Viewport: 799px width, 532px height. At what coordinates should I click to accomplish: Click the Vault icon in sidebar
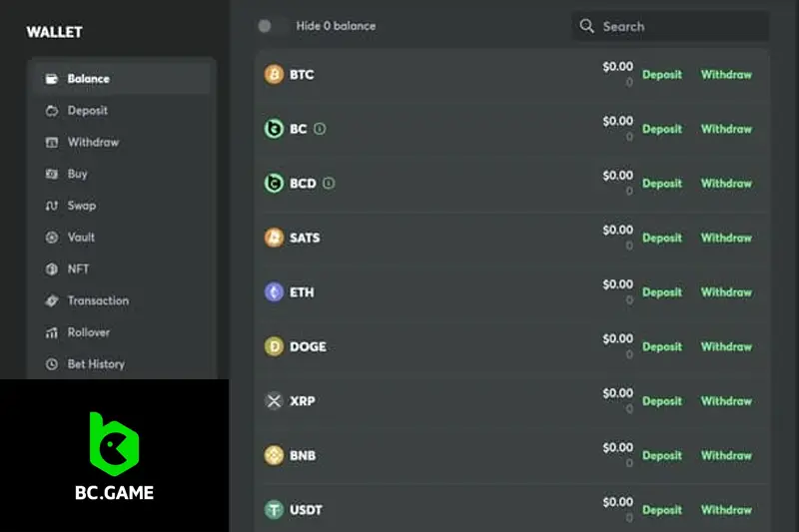[52, 238]
